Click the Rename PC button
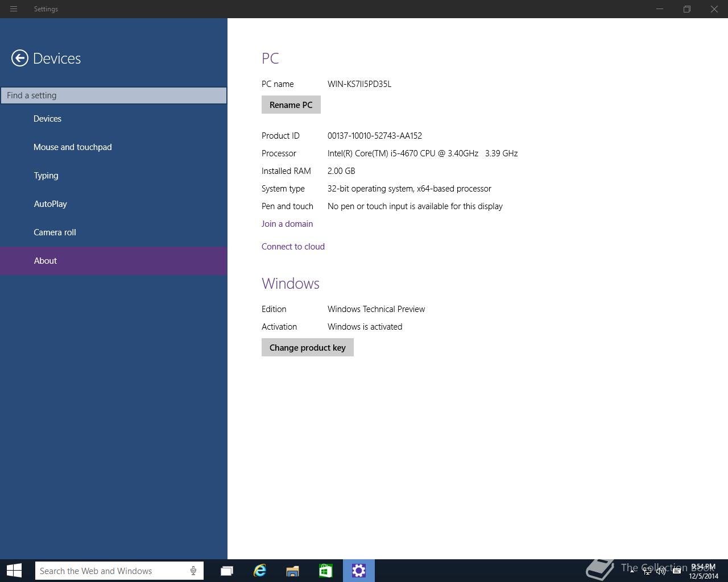Viewport: 728px width, 582px height. tap(291, 105)
